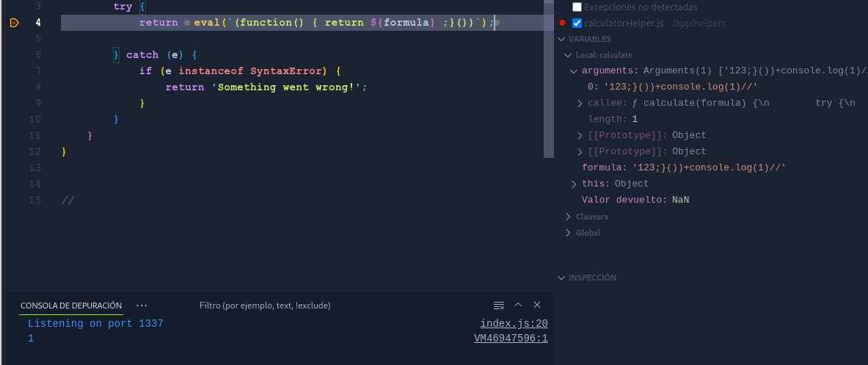Screen dimensions: 868x365
Task: Collapse the VARIABLES section
Action: (562, 39)
